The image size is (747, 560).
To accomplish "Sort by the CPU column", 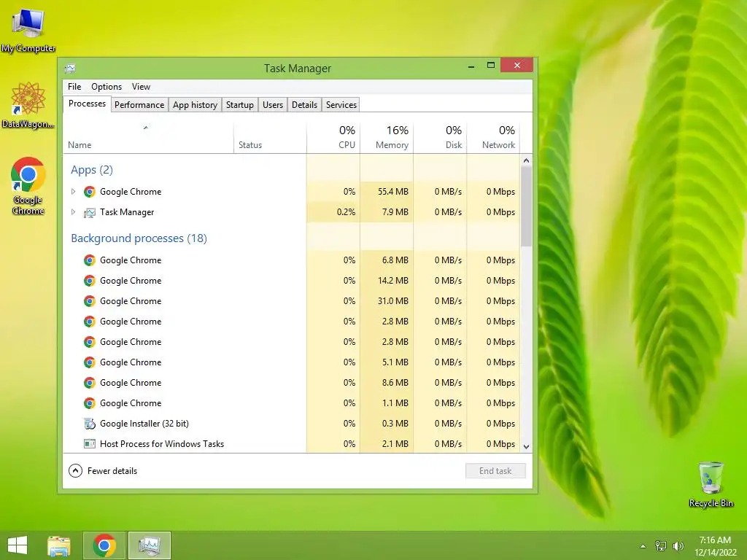I will click(x=333, y=138).
